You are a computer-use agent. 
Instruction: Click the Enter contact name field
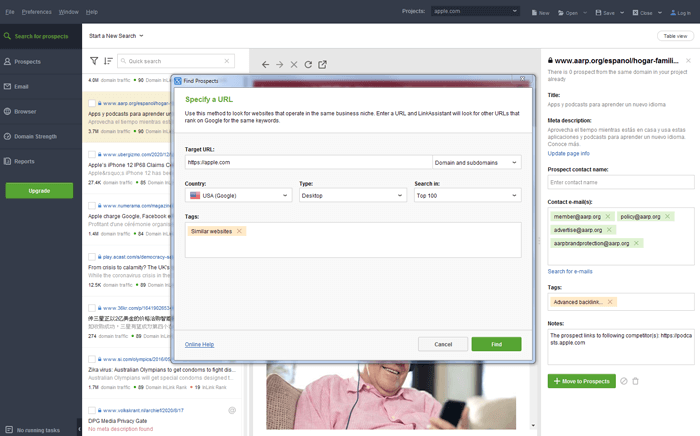(x=621, y=182)
